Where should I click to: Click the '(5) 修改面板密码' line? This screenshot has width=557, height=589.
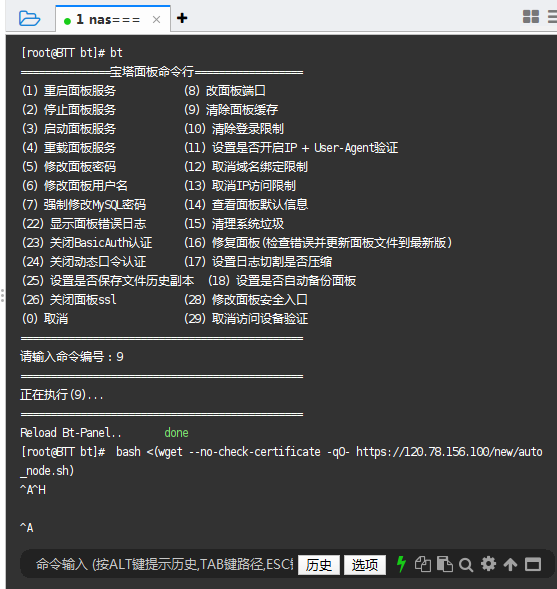tap(69, 167)
